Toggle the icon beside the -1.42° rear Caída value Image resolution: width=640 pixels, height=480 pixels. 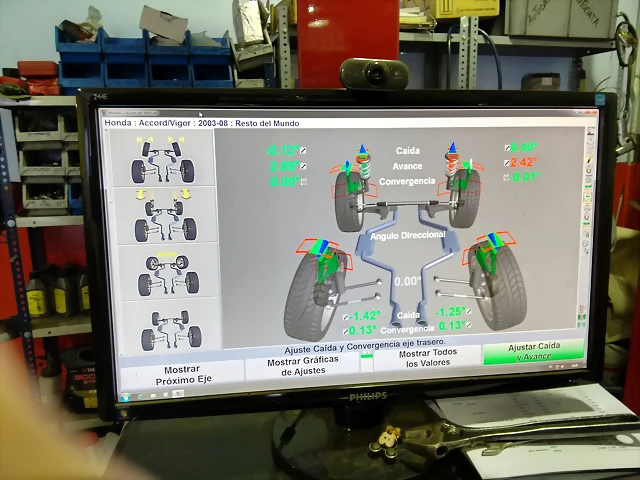click(345, 317)
